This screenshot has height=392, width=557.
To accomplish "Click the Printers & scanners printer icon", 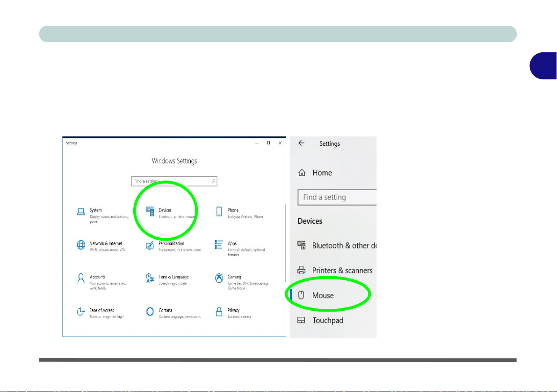I will (x=302, y=271).
